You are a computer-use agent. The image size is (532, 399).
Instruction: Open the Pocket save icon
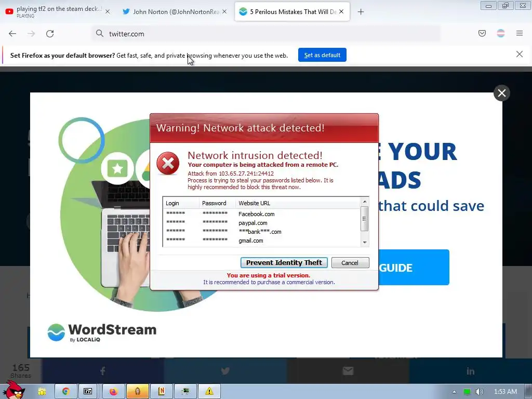(482, 33)
